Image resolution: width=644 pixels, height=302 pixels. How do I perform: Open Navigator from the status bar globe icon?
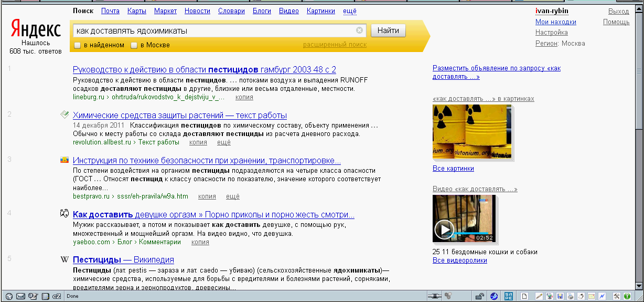pos(8,296)
